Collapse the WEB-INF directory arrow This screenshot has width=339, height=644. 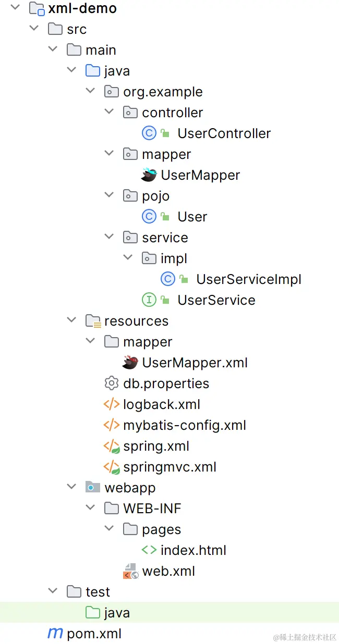pyautogui.click(x=90, y=507)
